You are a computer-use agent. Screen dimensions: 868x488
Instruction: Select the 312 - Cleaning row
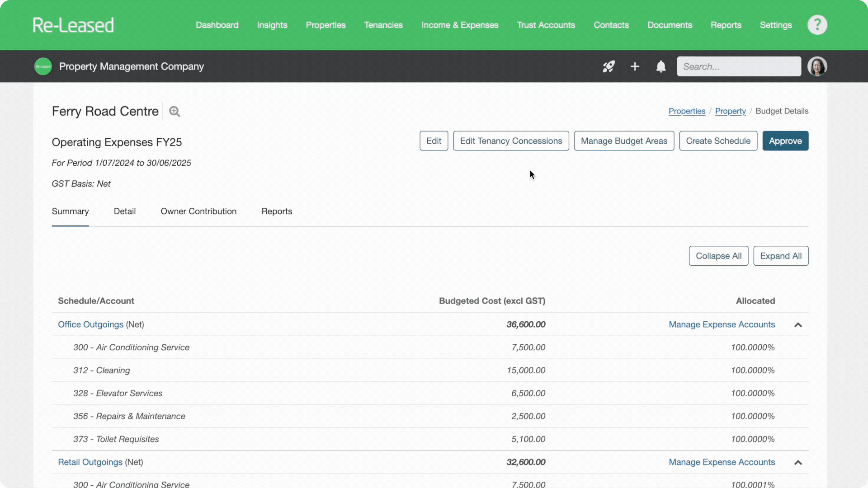pos(430,371)
